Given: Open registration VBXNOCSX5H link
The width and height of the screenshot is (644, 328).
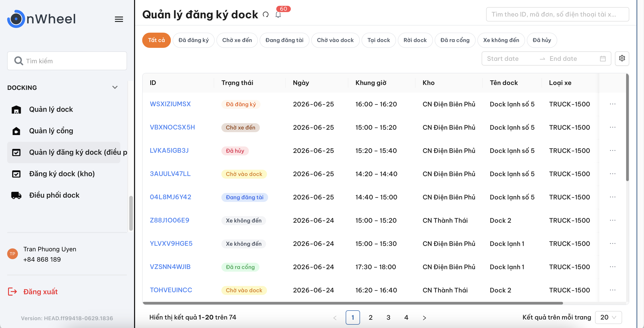Looking at the screenshot, I should coord(172,127).
